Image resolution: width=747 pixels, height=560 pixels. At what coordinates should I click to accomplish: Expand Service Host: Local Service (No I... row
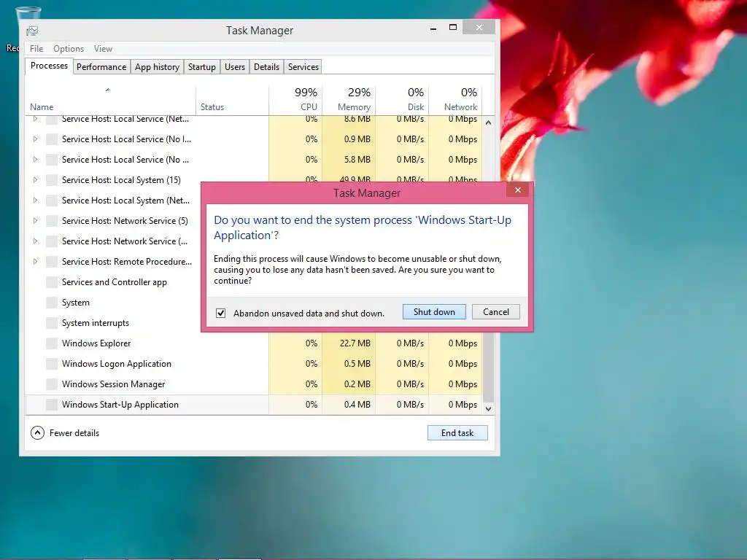[x=35, y=139]
